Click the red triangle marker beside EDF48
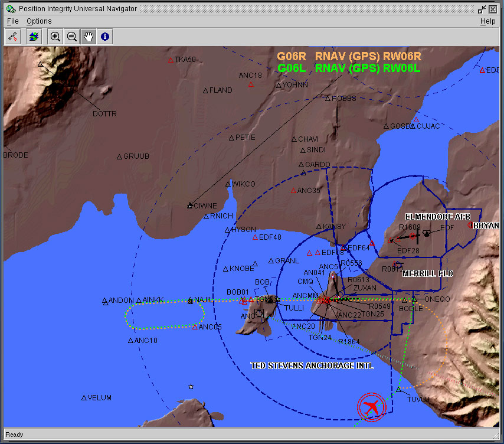 pos(255,237)
